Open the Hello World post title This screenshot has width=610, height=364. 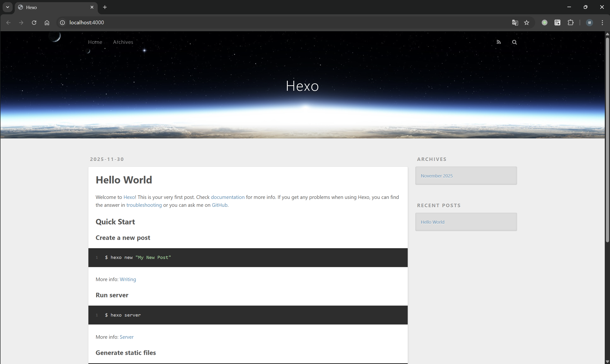coord(124,180)
